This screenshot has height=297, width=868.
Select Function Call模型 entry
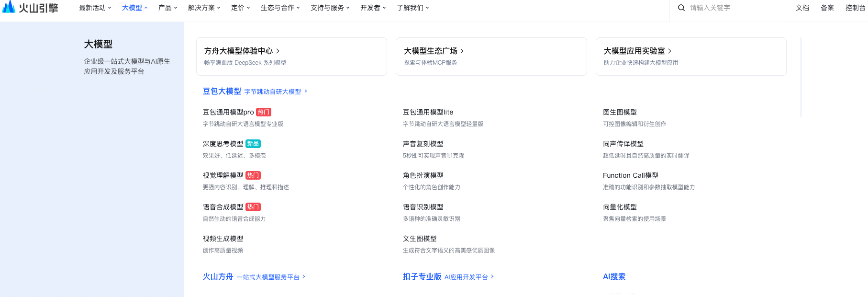click(x=631, y=175)
